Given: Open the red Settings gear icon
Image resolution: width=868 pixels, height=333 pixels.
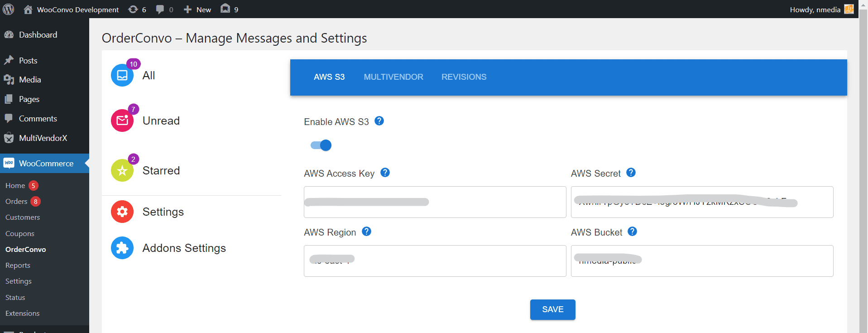Looking at the screenshot, I should (x=122, y=212).
